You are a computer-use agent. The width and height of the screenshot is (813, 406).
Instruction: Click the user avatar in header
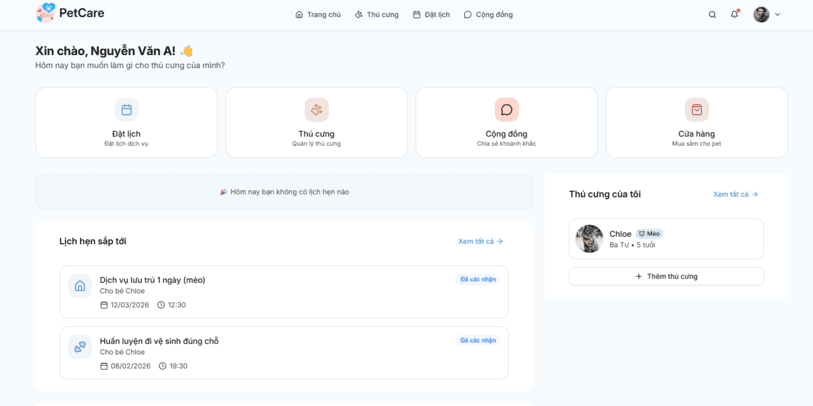[x=761, y=15]
